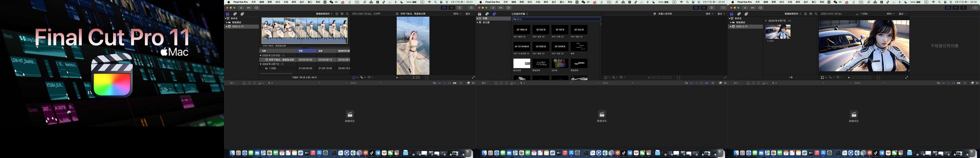Toggle snapping in clip-list window timeline bar
Viewport: 980px width, 158px height.
[455, 83]
